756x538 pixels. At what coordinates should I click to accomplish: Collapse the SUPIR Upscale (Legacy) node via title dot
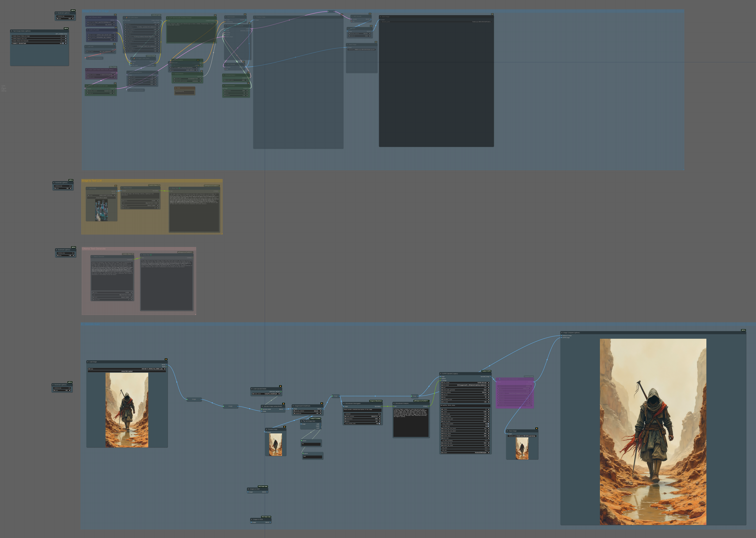441,374
